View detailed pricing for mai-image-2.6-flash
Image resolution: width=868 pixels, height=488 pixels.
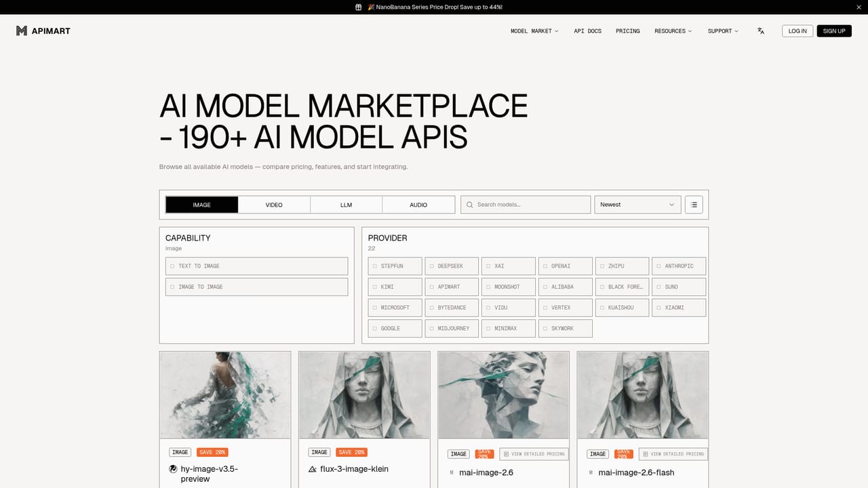coord(673,453)
